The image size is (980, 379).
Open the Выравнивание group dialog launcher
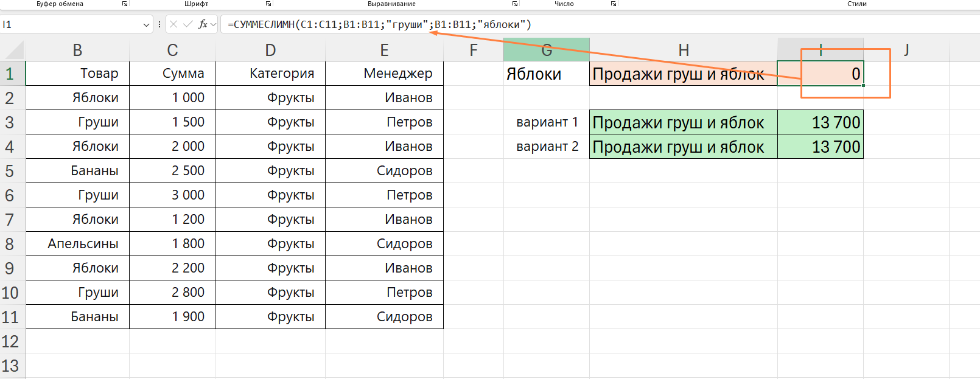(x=515, y=4)
